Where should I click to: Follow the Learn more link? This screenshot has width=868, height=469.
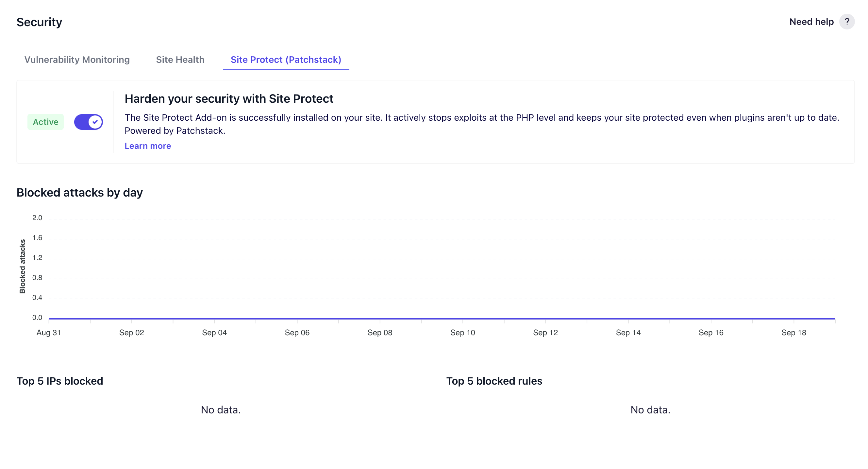(148, 146)
